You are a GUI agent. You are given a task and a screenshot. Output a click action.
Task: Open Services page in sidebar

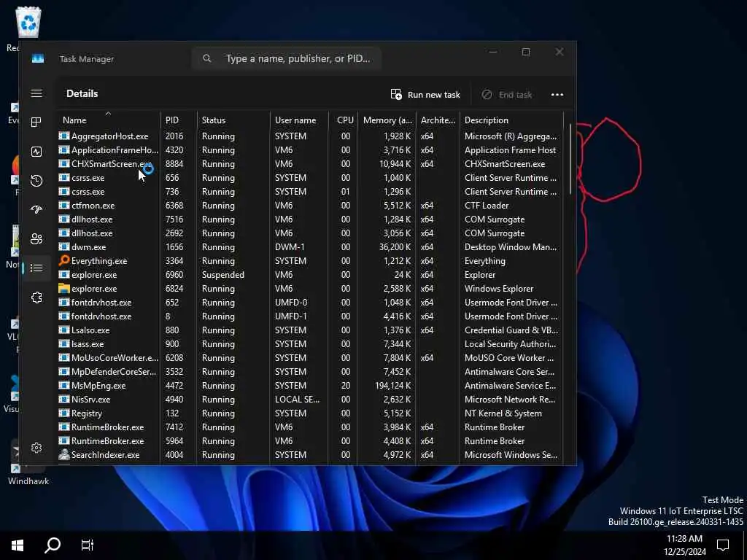[36, 297]
